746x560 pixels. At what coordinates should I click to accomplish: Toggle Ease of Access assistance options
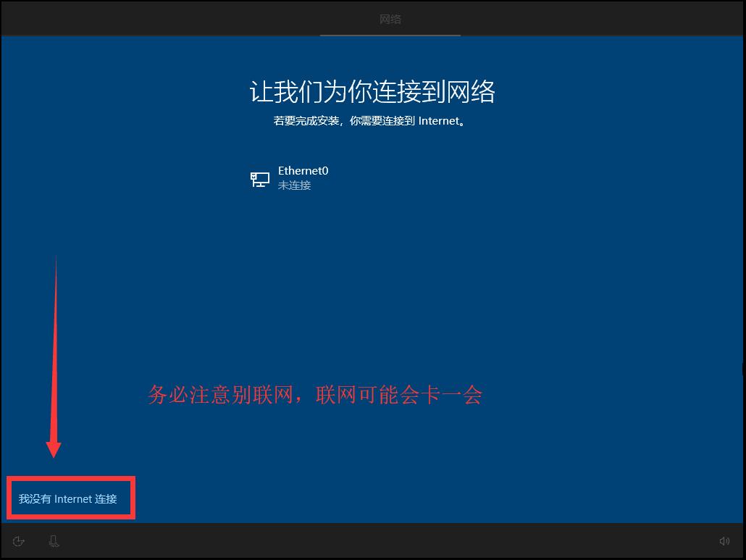point(18,541)
